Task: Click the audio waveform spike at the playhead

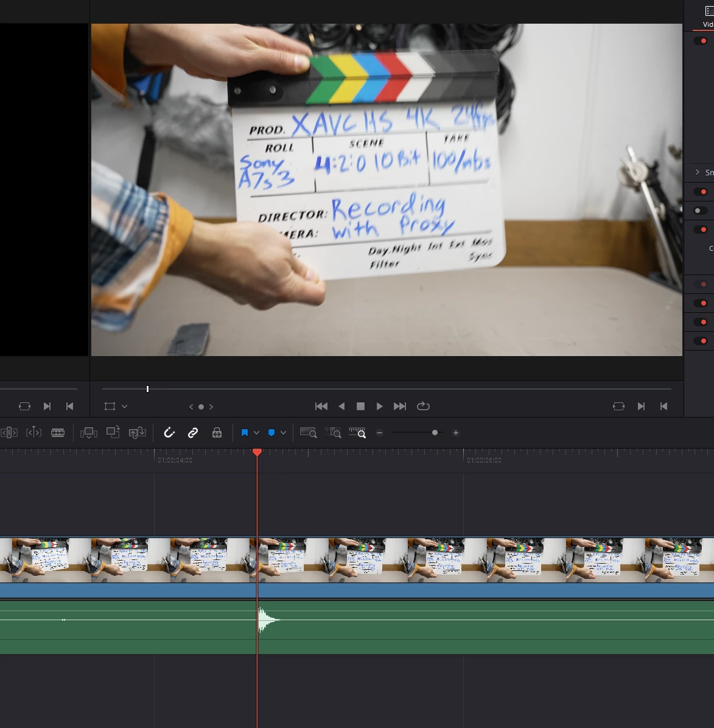Action: 268,620
